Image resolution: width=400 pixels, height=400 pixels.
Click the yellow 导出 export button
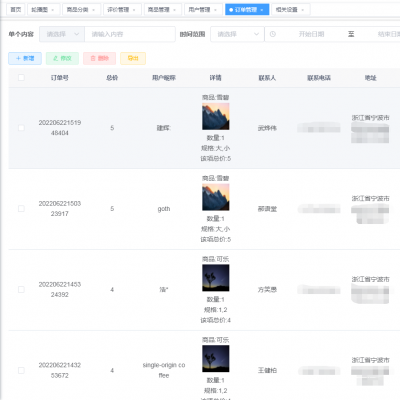point(133,58)
